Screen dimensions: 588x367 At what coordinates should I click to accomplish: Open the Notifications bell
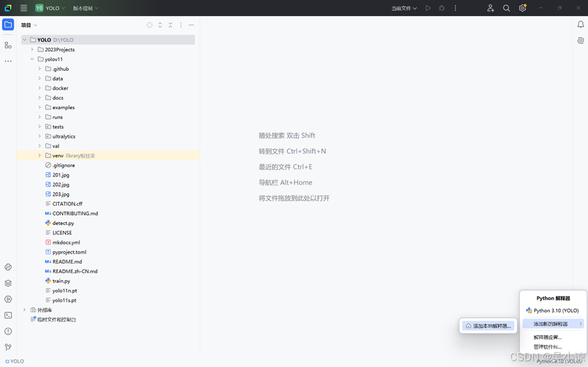(580, 25)
